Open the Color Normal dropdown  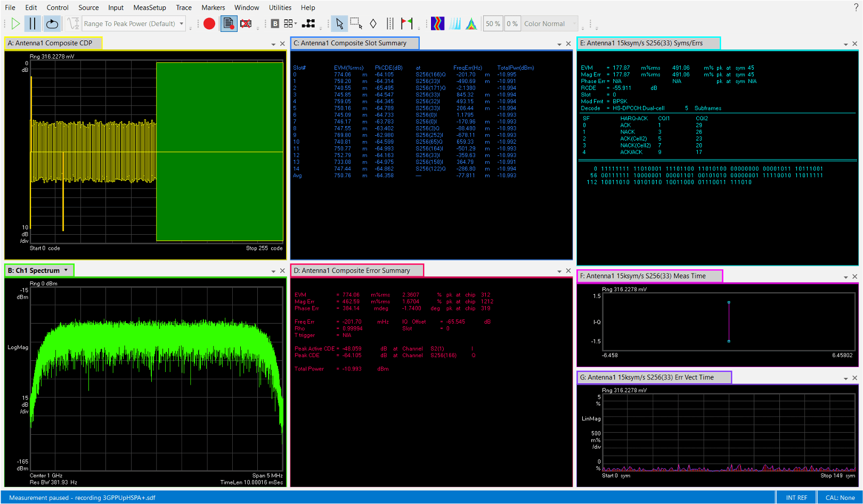point(550,23)
